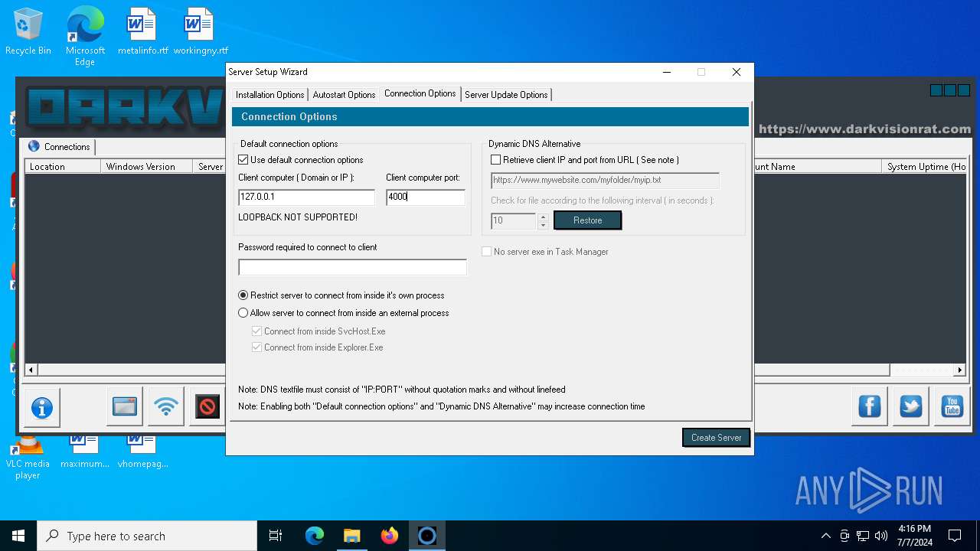Click the taskbar search box
The height and width of the screenshot is (551, 980).
(x=147, y=536)
